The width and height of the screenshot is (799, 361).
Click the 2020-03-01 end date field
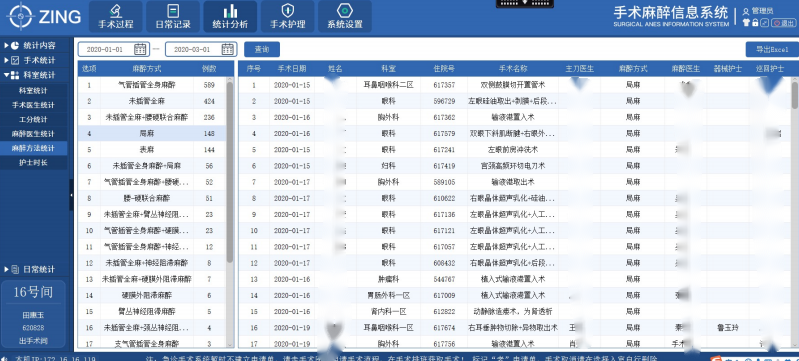pos(201,49)
